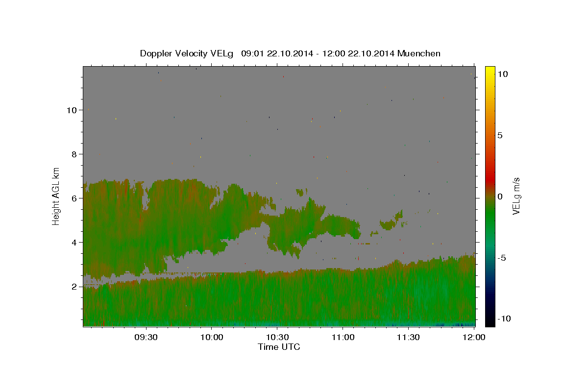Click the 11:00 time tick label
Image resolution: width=588 pixels, height=392 pixels.
pos(343,337)
